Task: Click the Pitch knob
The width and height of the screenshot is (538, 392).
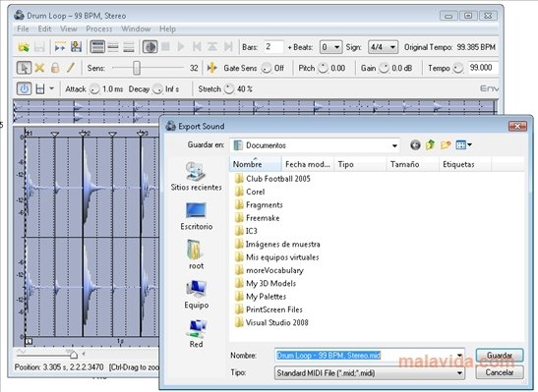Action: pos(323,68)
